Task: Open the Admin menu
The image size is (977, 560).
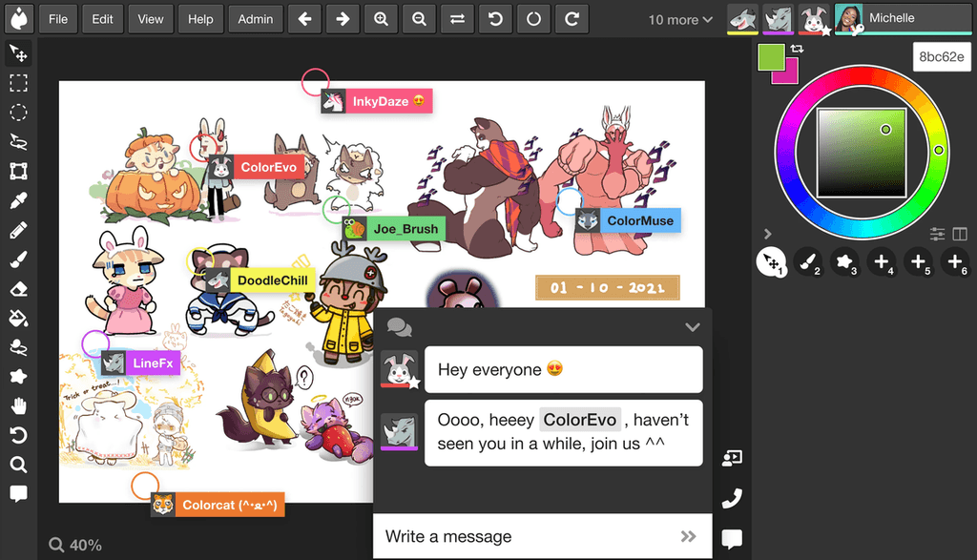Action: pyautogui.click(x=255, y=18)
